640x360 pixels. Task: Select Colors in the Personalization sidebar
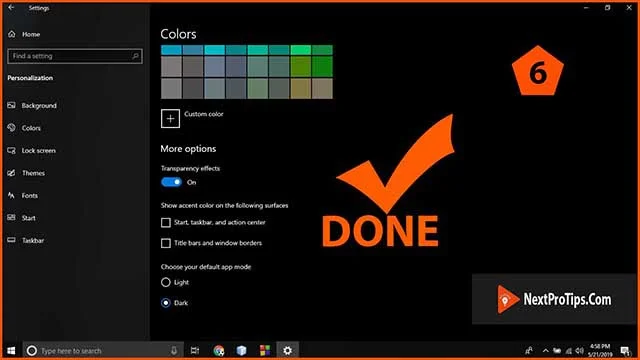click(x=24, y=128)
